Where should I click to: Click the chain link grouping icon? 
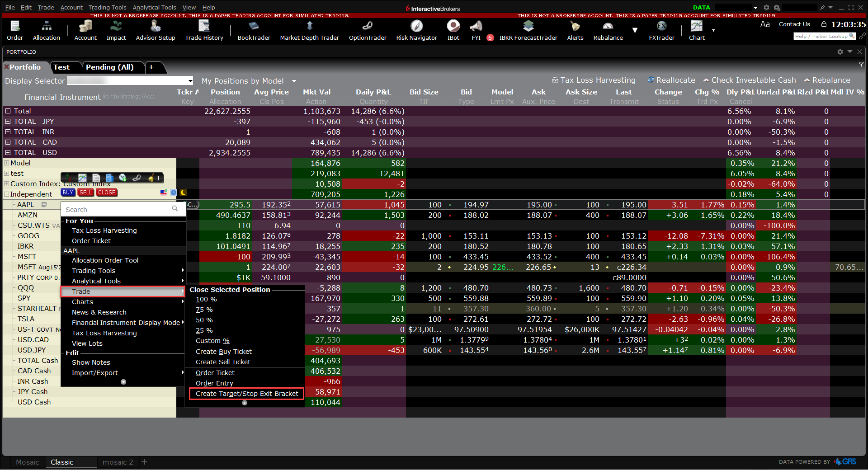[x=862, y=36]
